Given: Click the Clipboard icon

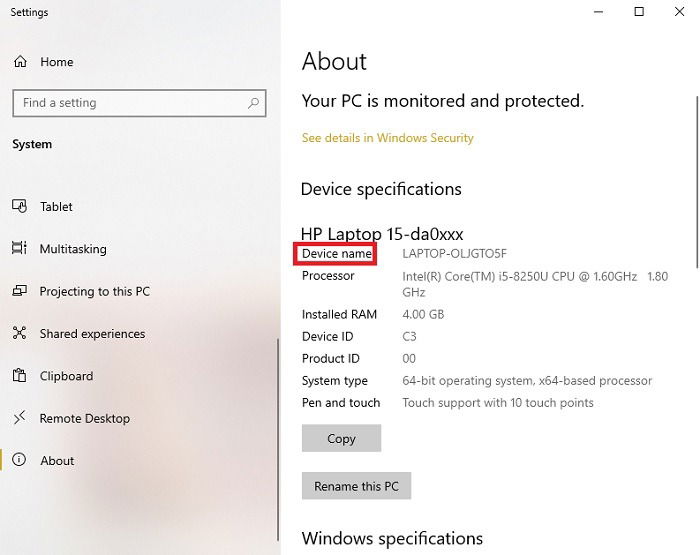Looking at the screenshot, I should [19, 376].
